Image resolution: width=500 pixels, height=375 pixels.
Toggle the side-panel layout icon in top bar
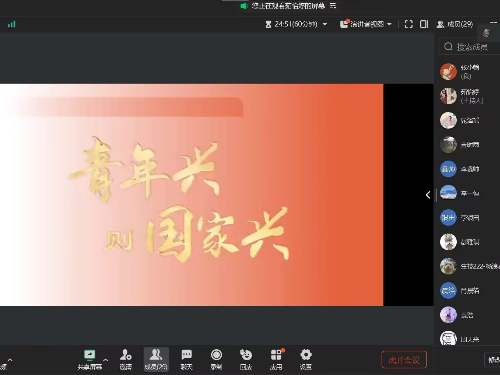click(x=424, y=24)
